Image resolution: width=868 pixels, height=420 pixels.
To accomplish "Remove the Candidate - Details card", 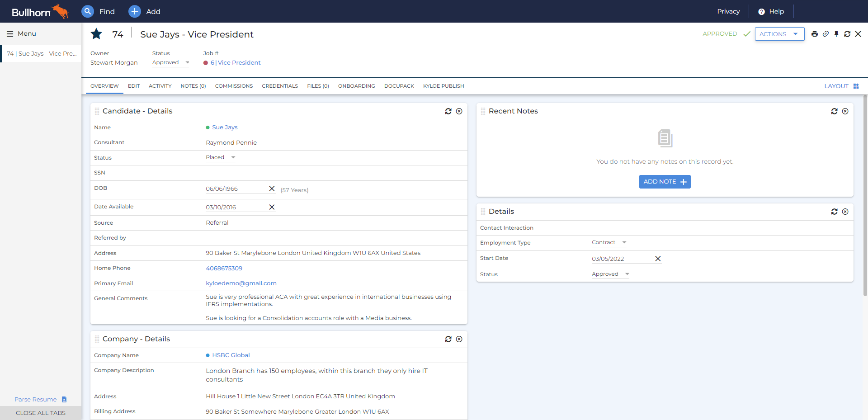I will (x=459, y=111).
